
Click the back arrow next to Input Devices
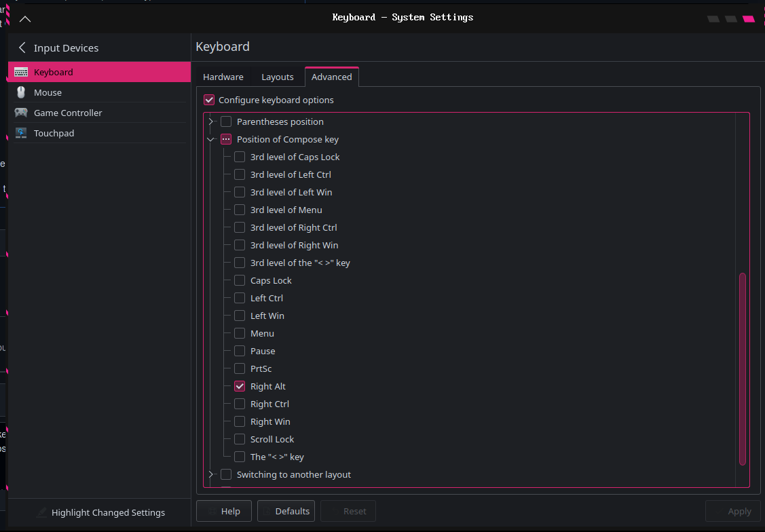pyautogui.click(x=22, y=47)
